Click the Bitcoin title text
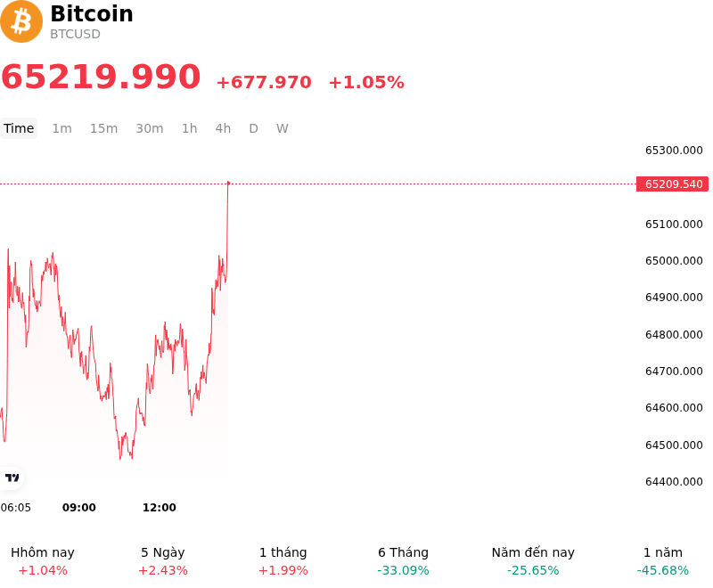 pyautogui.click(x=92, y=13)
